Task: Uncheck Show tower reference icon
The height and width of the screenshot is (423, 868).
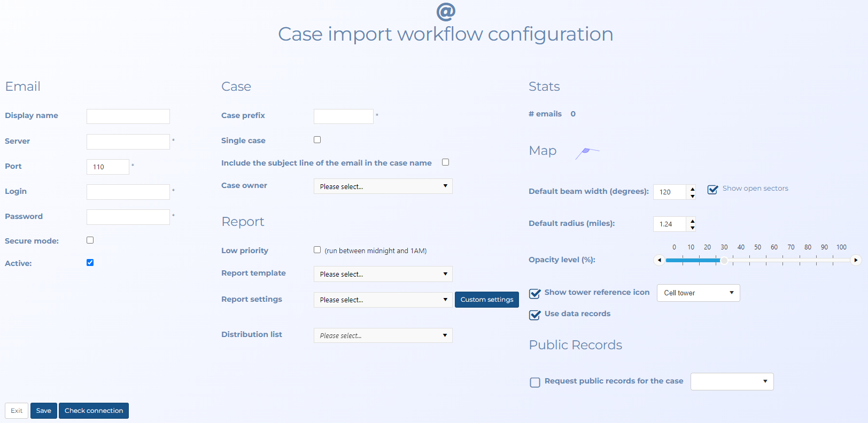Action: [x=534, y=293]
